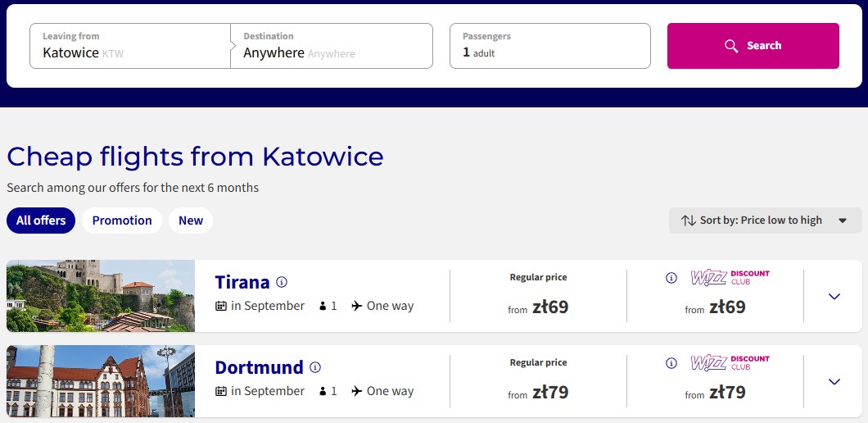Click the Leaving from Katowice field
The width and height of the screenshot is (868, 423).
pos(130,46)
